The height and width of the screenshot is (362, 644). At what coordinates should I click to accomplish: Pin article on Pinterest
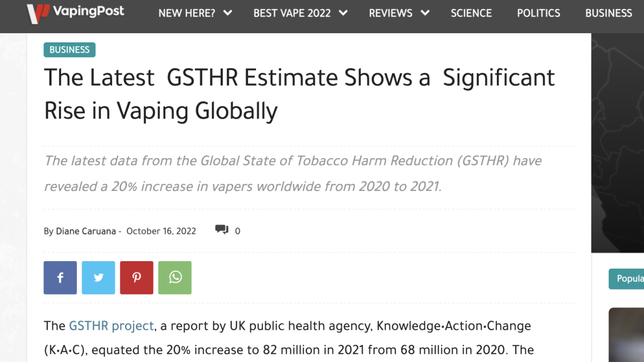pyautogui.click(x=137, y=278)
